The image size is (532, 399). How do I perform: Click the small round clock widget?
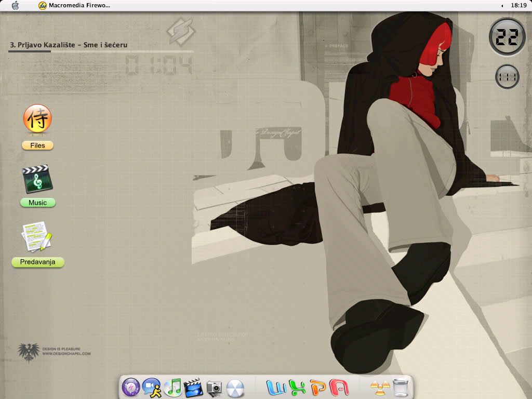[507, 77]
